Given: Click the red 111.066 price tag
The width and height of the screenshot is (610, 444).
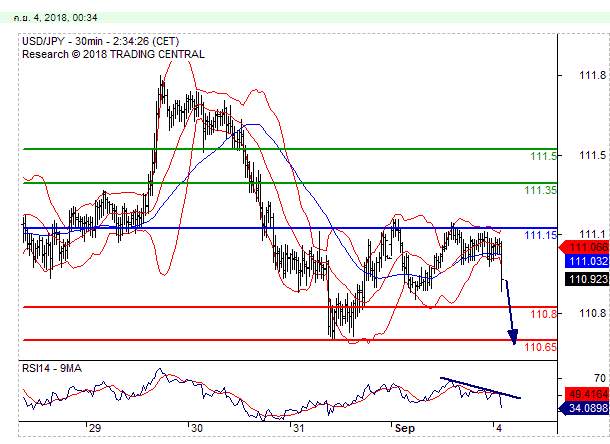Looking at the screenshot, I should pos(584,247).
